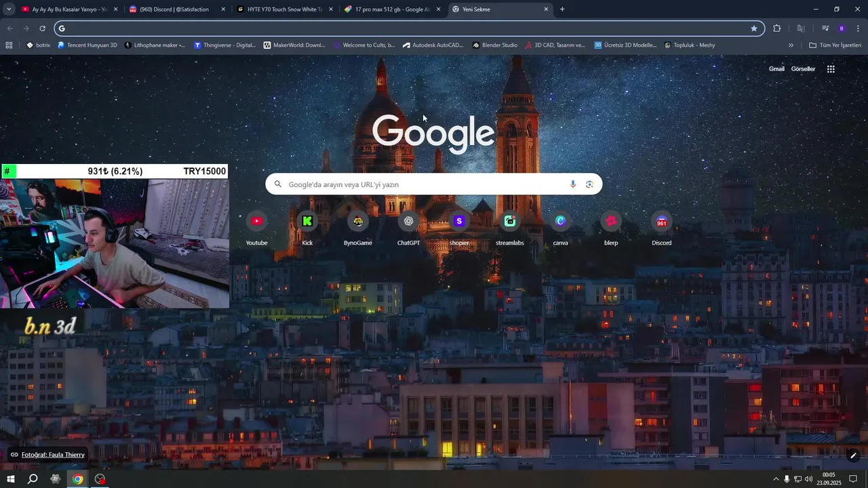The height and width of the screenshot is (488, 868).
Task: Select the Yeni Sekme tab
Action: coord(500,9)
